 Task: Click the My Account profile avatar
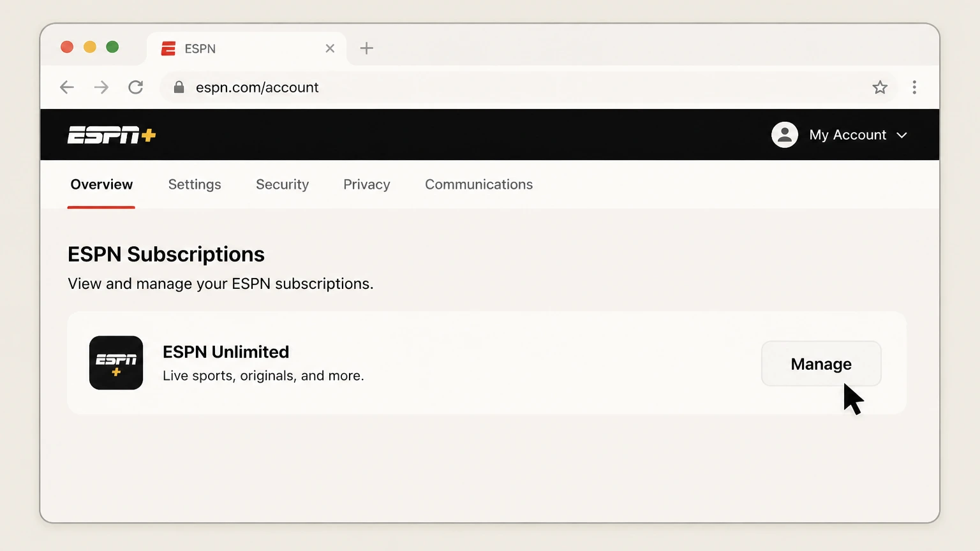click(785, 135)
